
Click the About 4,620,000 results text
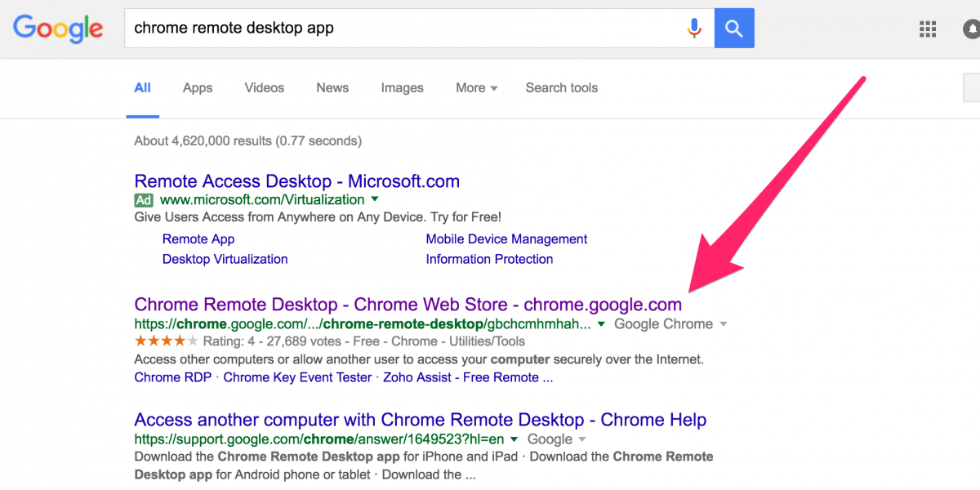pyautogui.click(x=247, y=141)
